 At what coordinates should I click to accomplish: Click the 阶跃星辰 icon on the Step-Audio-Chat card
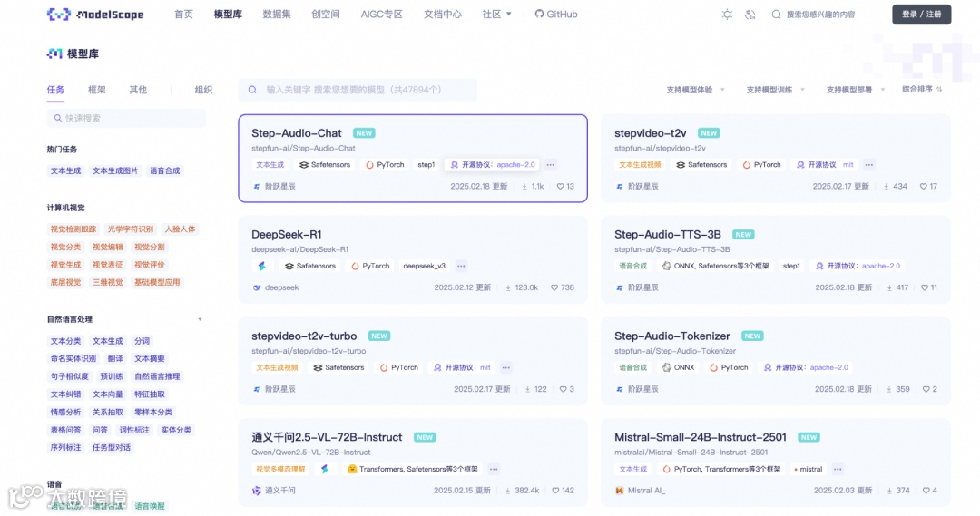click(256, 186)
